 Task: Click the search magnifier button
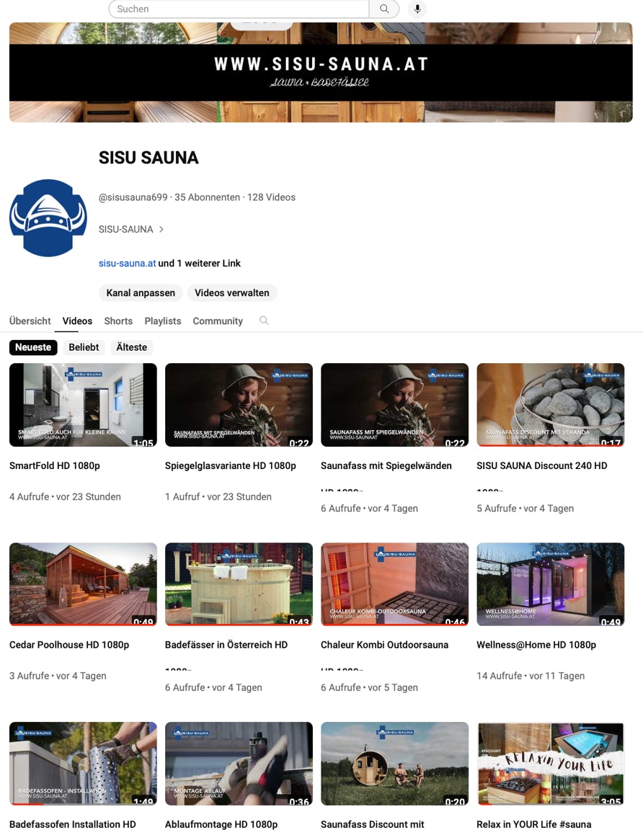(x=384, y=9)
